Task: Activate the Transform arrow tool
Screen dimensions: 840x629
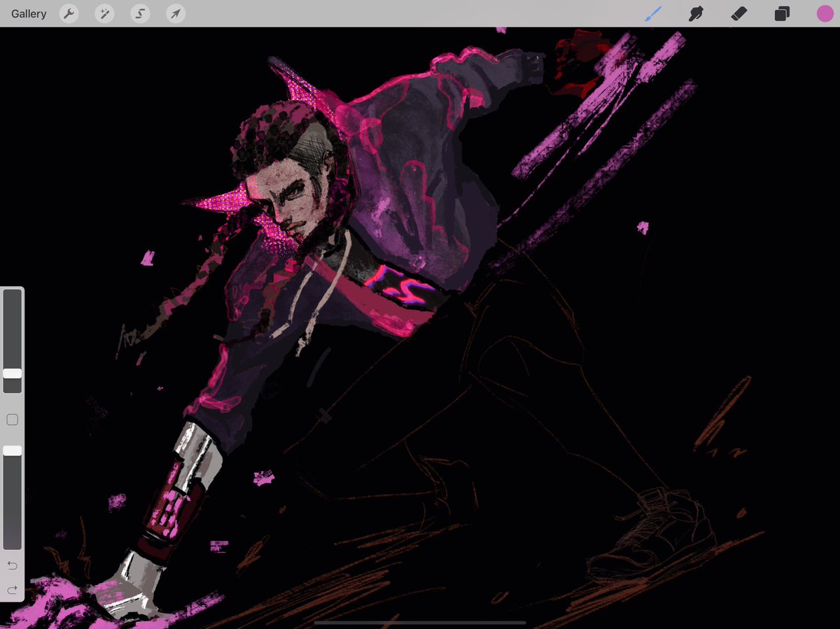Action: (x=176, y=13)
